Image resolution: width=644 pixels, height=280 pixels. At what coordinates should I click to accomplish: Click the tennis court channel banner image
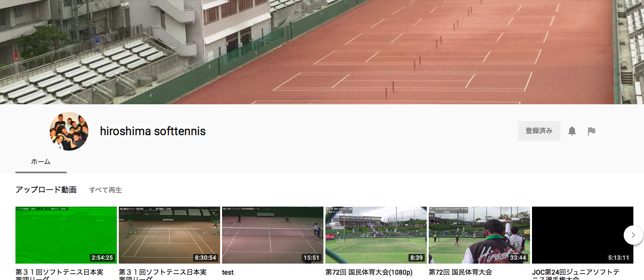pyautogui.click(x=322, y=52)
